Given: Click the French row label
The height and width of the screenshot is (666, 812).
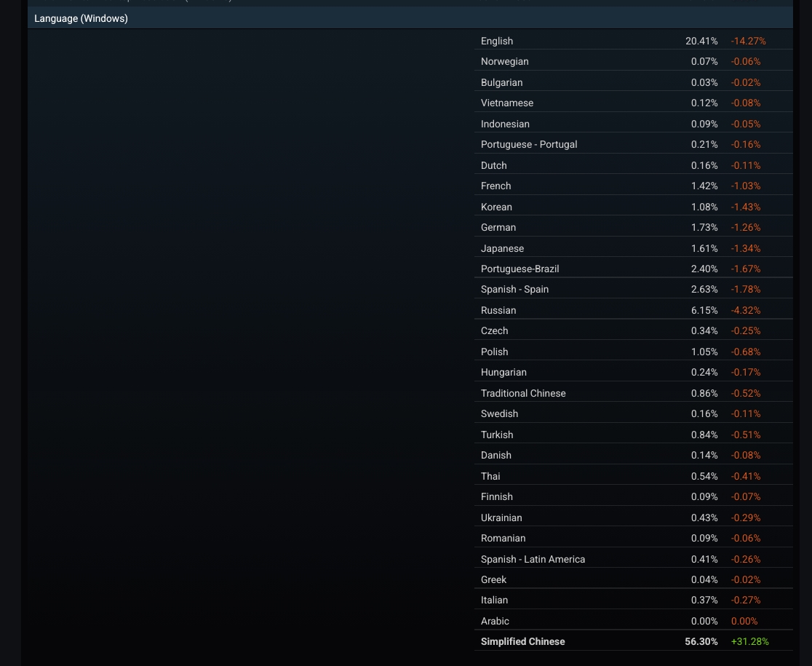Looking at the screenshot, I should (x=495, y=186).
